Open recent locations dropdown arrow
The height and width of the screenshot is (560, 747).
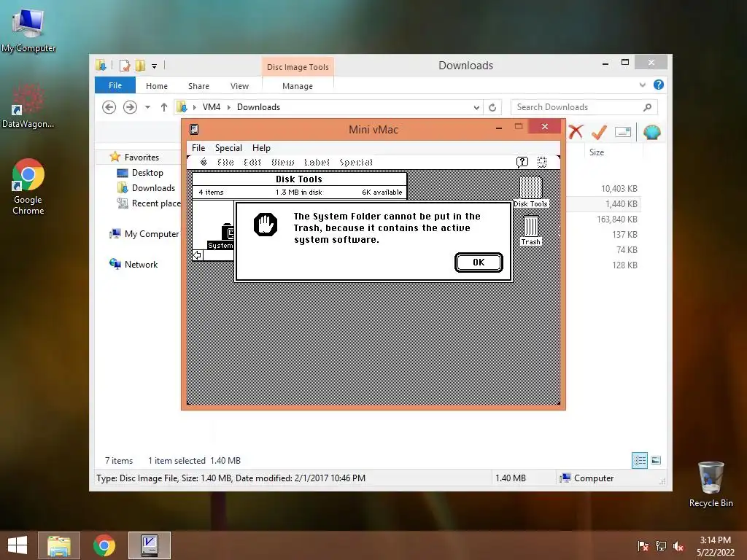pyautogui.click(x=147, y=107)
